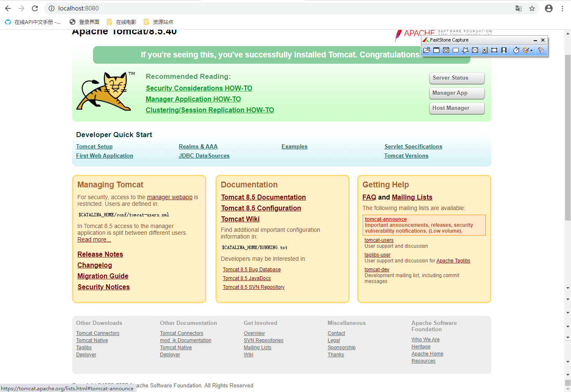Open Tomcat 8.5 Documentation link
This screenshot has width=571, height=392.
click(x=263, y=197)
